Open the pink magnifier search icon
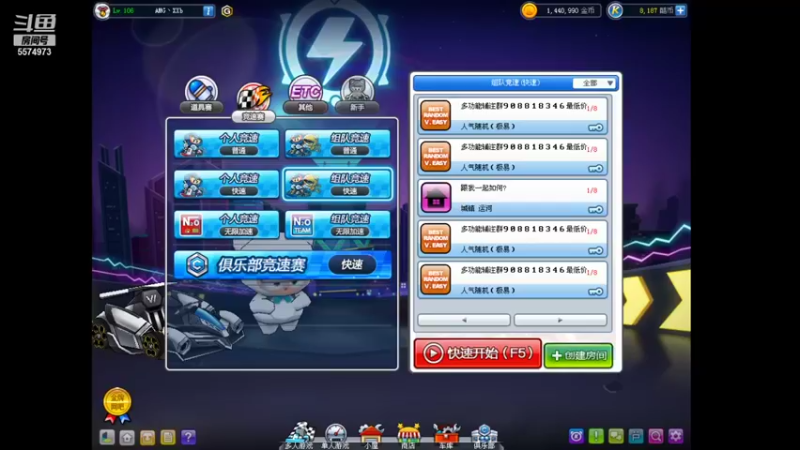The image size is (800, 450). point(656,436)
